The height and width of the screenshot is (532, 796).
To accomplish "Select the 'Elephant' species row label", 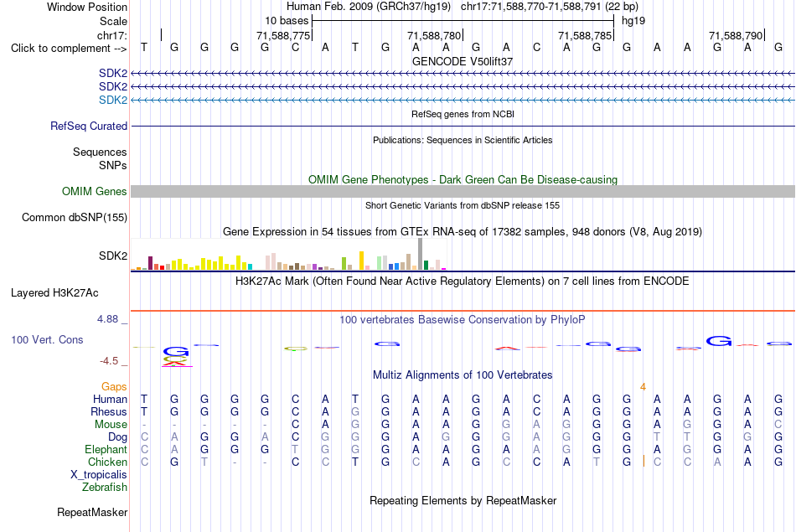I will [106, 450].
